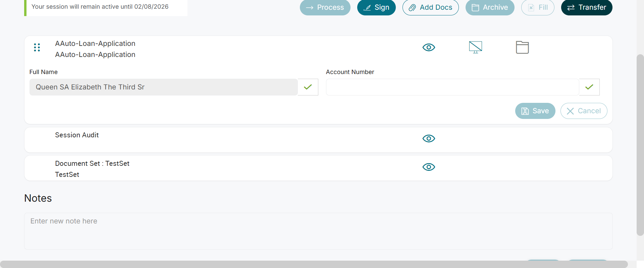This screenshot has width=644, height=268.
Task: Click the drag handle beside AAuto-Loan-Application
Action: (37, 48)
